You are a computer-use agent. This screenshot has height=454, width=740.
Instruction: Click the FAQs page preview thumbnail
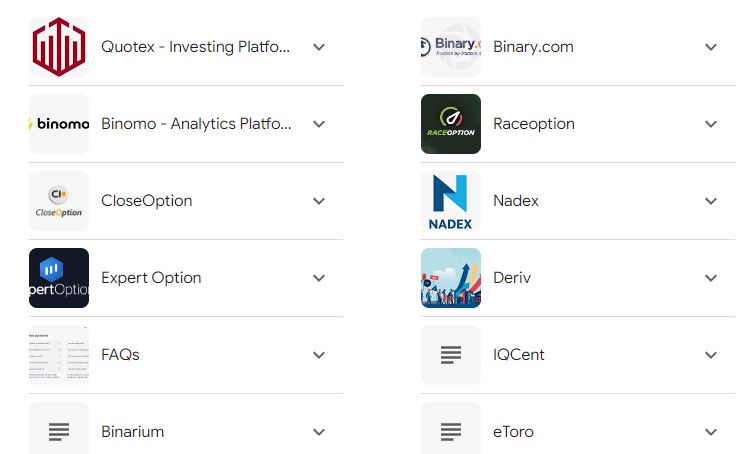point(59,354)
